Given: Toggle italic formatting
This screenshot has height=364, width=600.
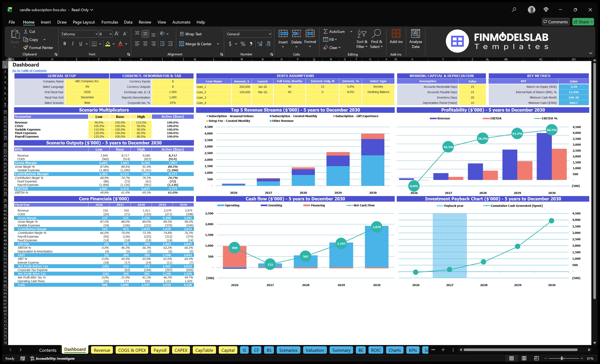Looking at the screenshot, I should [x=72, y=44].
